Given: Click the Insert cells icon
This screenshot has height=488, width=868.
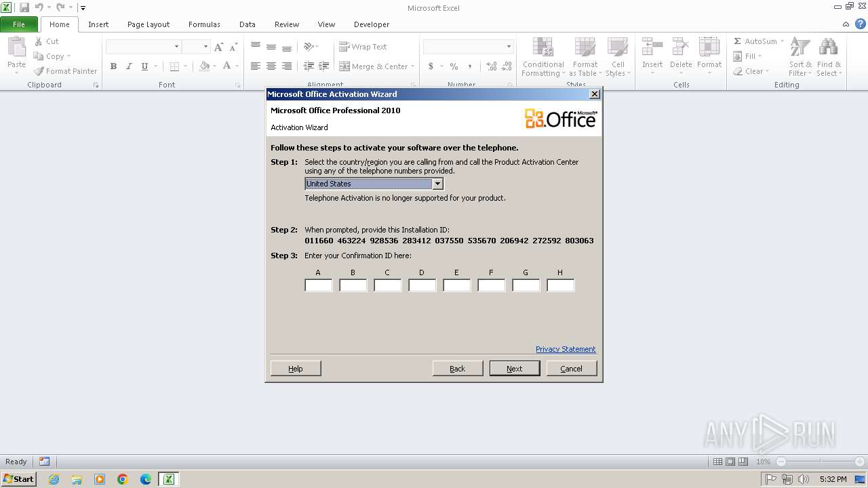Looking at the screenshot, I should 652,47.
